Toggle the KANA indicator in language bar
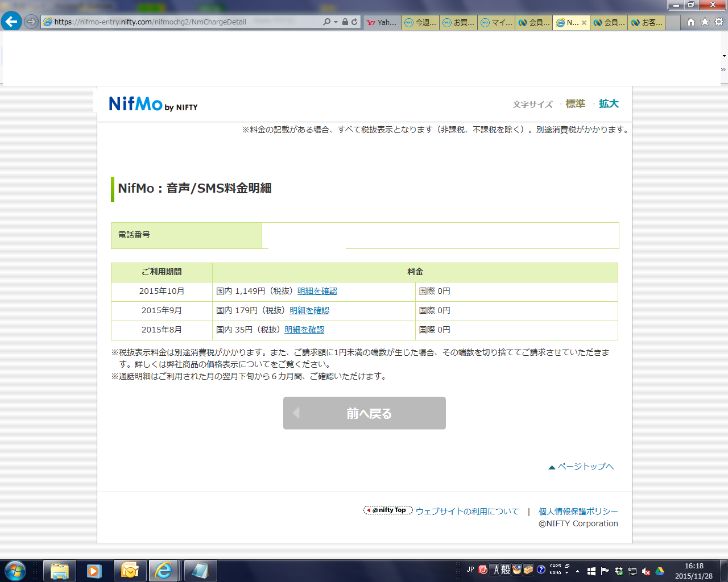 click(555, 573)
